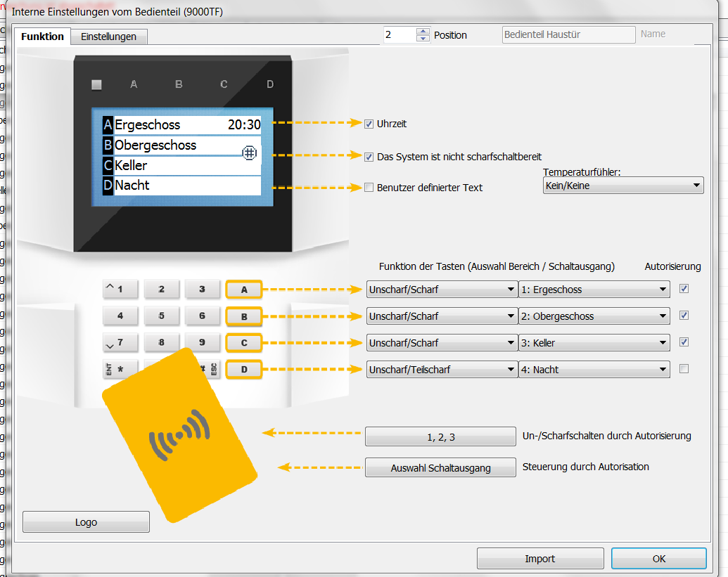
Task: Enable Autorisierung checkbox for 4: Nacht
Action: [684, 369]
